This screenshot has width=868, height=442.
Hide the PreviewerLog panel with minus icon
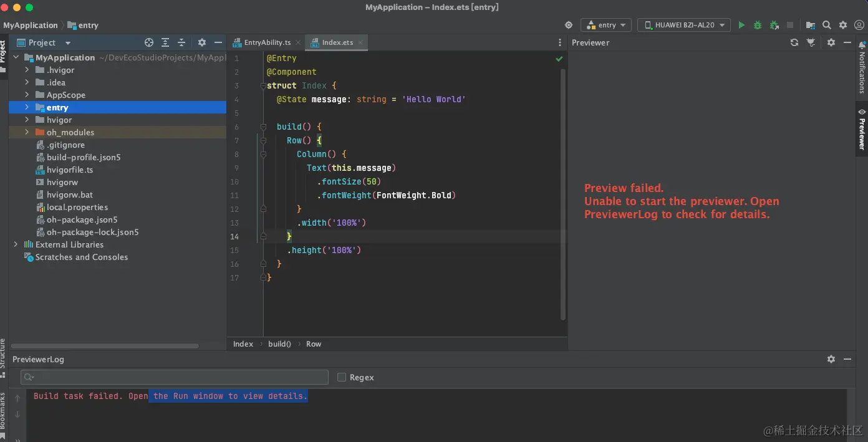[x=847, y=359]
